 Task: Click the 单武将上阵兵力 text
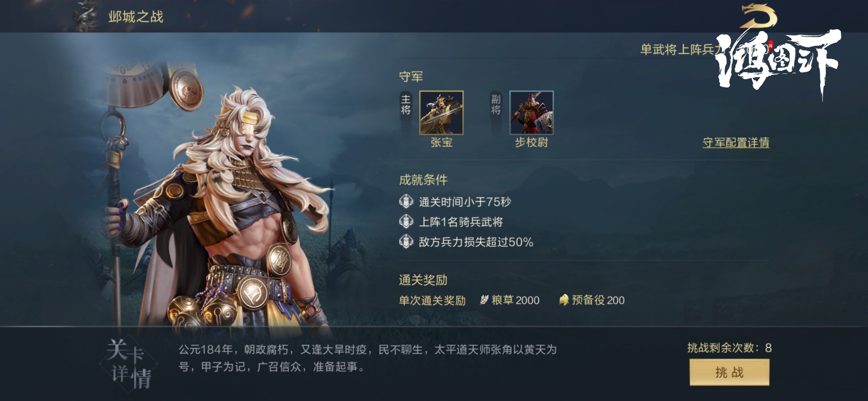[679, 49]
